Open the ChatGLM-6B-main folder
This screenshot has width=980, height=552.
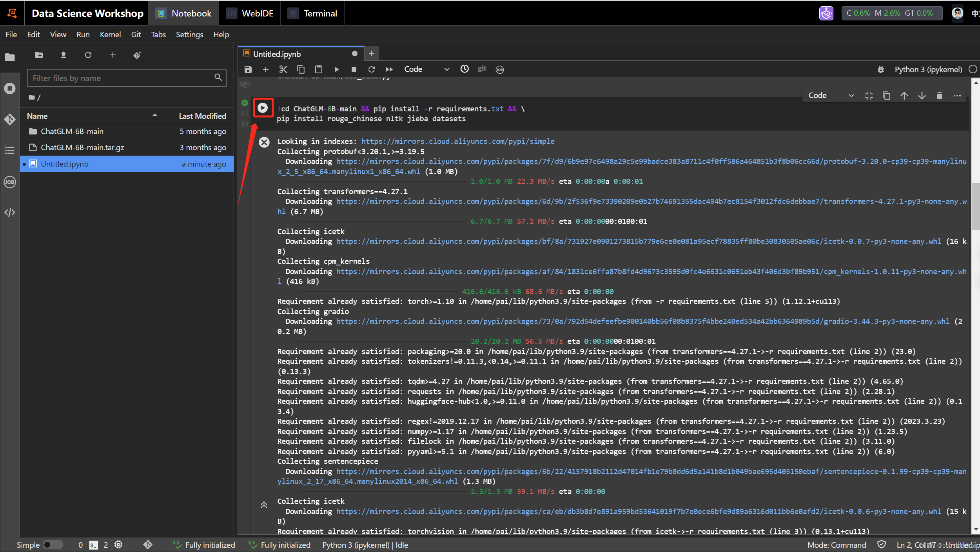click(x=127, y=131)
